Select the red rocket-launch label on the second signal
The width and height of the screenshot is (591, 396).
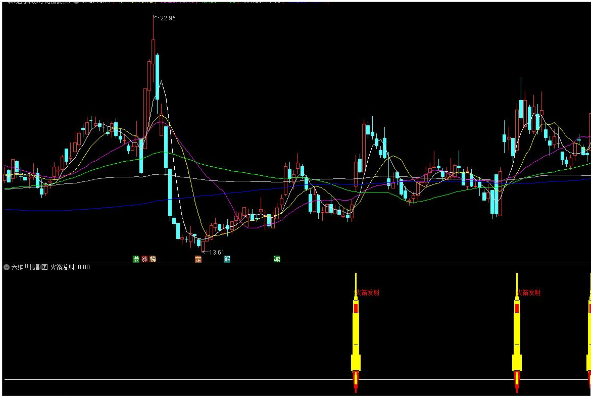[530, 292]
